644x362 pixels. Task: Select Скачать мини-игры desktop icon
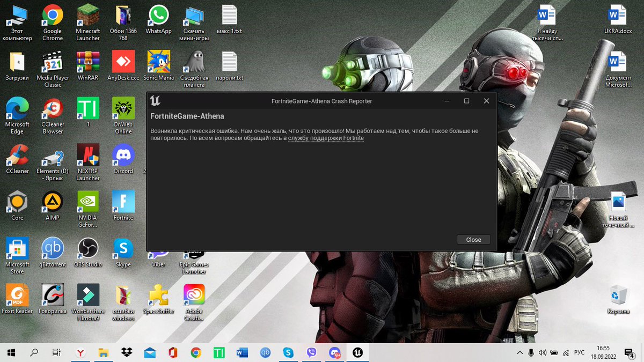(194, 23)
